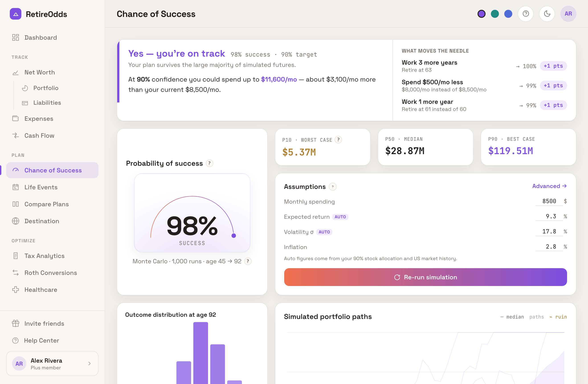Click the Volatility AUTO badge
Screen dimensions: 588x384
click(324, 232)
